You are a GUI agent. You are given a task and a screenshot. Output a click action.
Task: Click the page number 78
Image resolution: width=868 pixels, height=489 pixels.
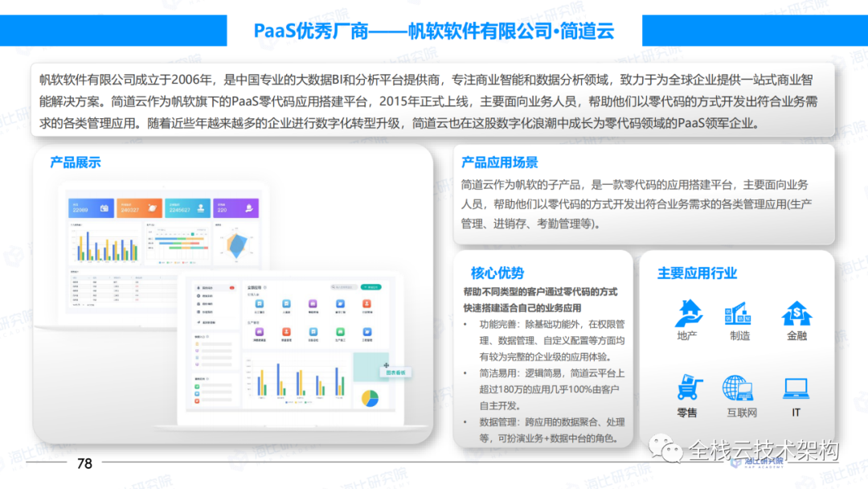84,463
